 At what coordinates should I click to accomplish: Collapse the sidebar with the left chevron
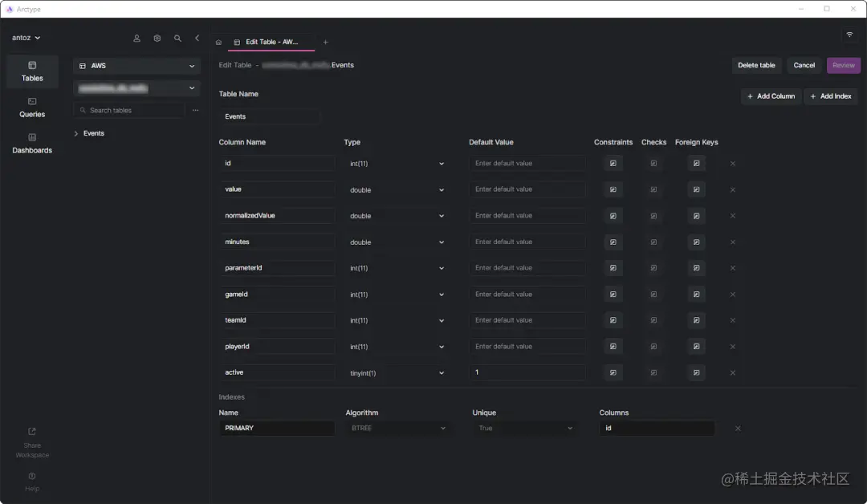point(197,39)
